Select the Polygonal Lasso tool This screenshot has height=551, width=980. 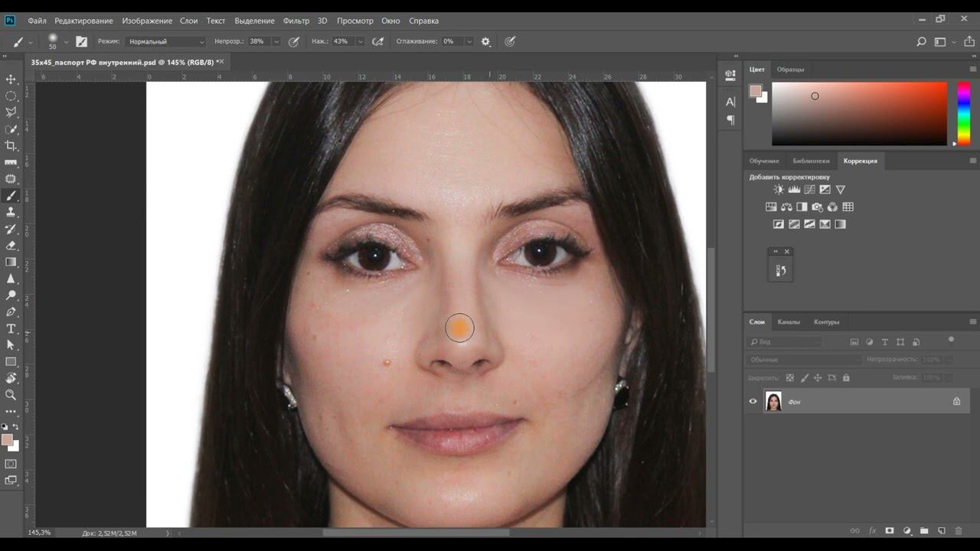point(11,112)
